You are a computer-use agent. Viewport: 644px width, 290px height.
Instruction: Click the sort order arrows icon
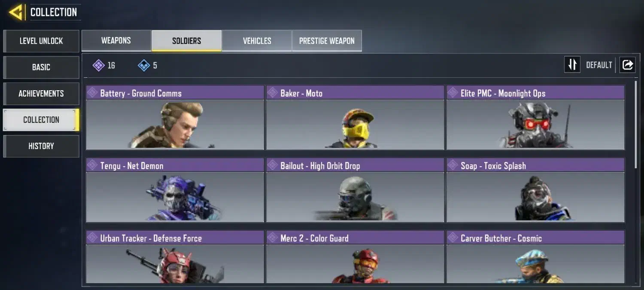coord(572,65)
